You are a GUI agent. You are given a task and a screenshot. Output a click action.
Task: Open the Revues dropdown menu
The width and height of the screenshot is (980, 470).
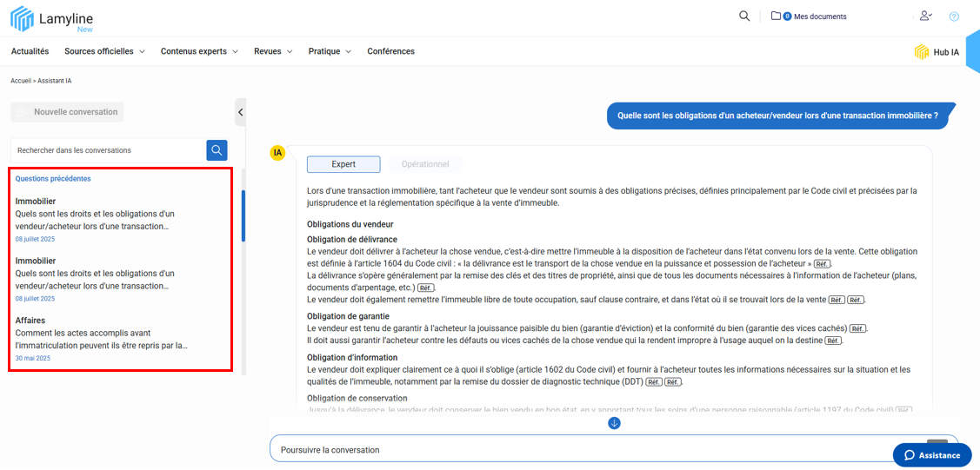pyautogui.click(x=273, y=51)
